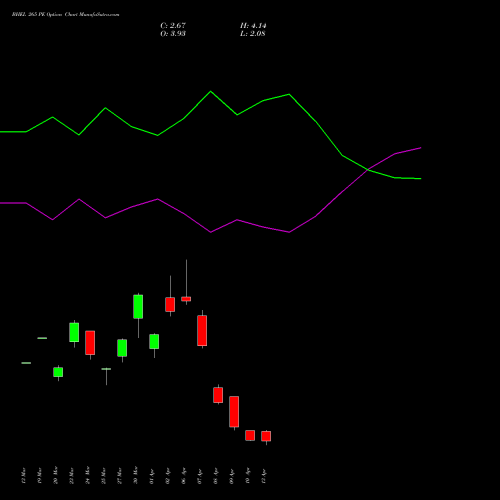This screenshot has width=500, height=500.
Task: Click the BHEL 265 PE Options chart title
Action: click(x=65, y=15)
